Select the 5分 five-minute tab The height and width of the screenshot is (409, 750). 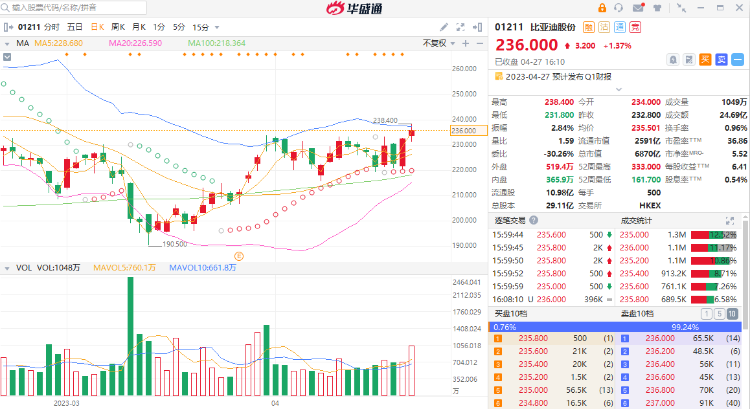(179, 27)
